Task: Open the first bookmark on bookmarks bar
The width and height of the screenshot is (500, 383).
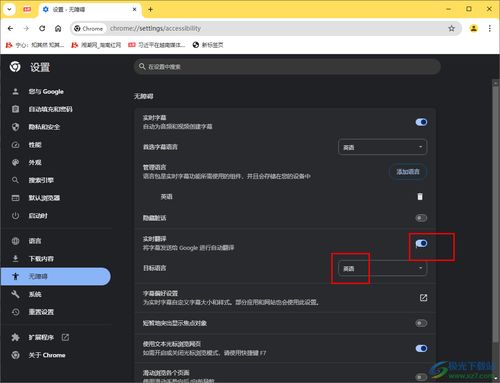Action: [35, 45]
